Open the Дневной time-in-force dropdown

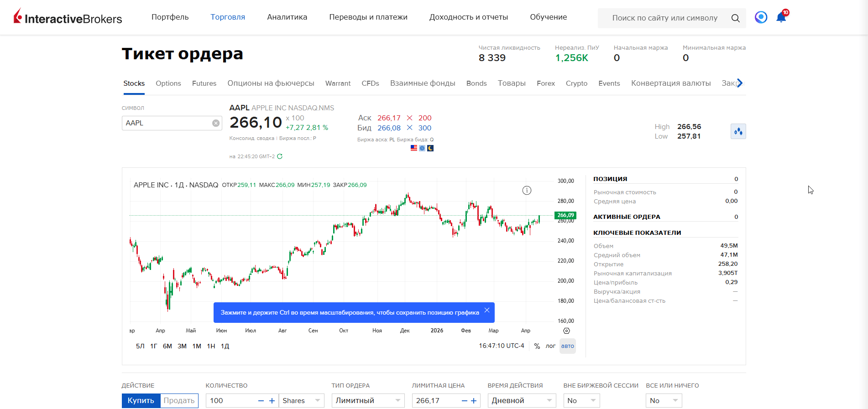pyautogui.click(x=522, y=401)
